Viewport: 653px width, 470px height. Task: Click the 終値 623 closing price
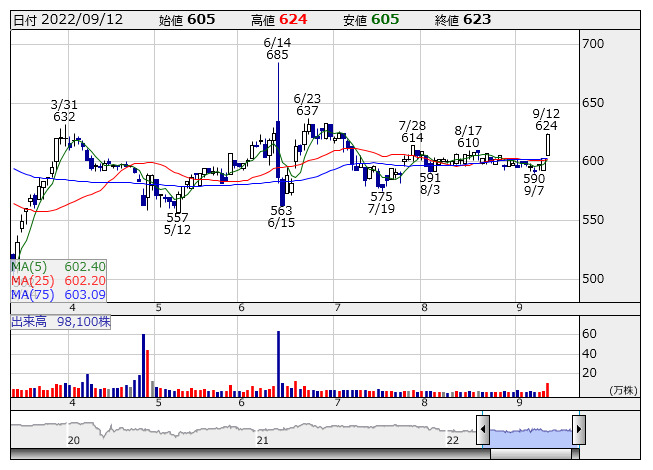463,20
